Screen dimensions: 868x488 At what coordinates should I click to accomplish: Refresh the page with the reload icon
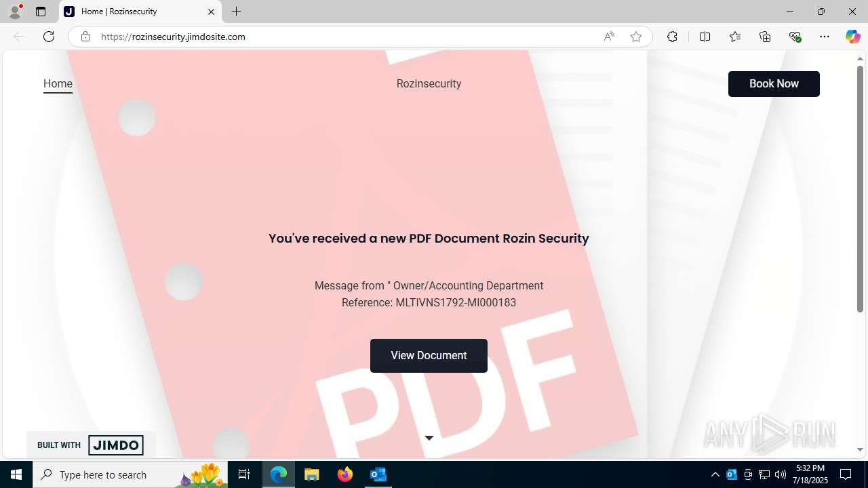point(49,37)
